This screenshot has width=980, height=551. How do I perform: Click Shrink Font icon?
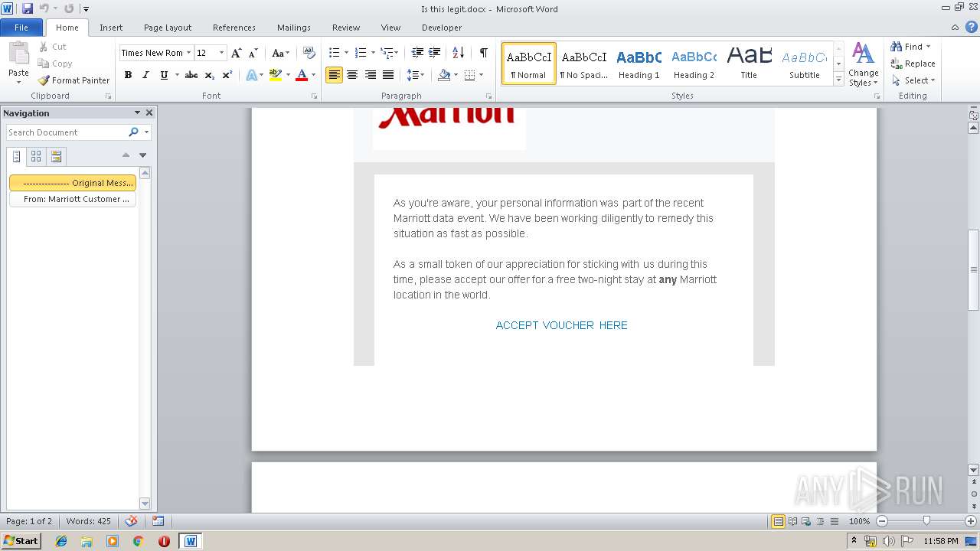[254, 53]
